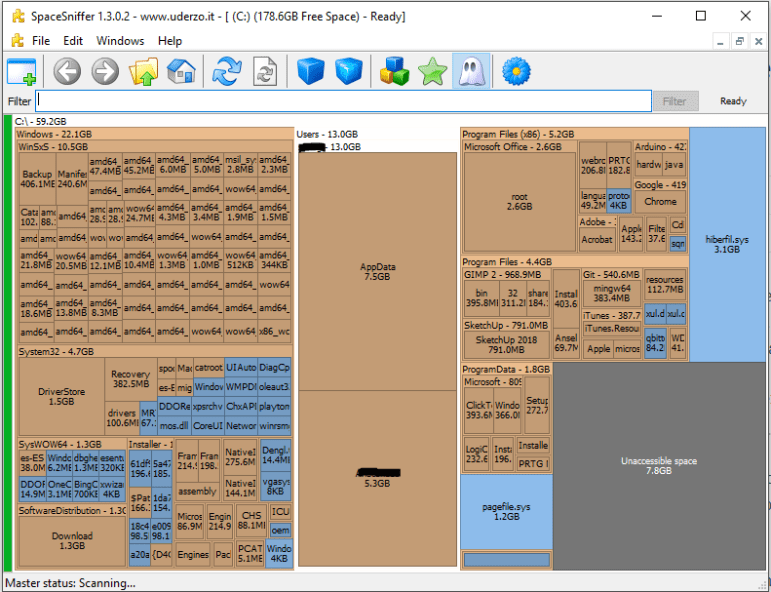Go forward with the right arrow icon
The image size is (771, 592).
105,71
